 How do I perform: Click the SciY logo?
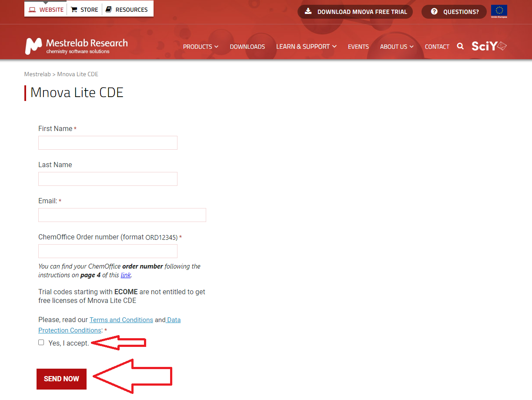pos(489,46)
